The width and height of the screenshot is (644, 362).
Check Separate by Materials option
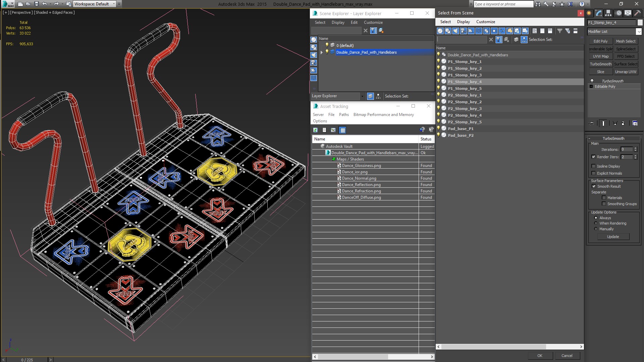pyautogui.click(x=604, y=198)
